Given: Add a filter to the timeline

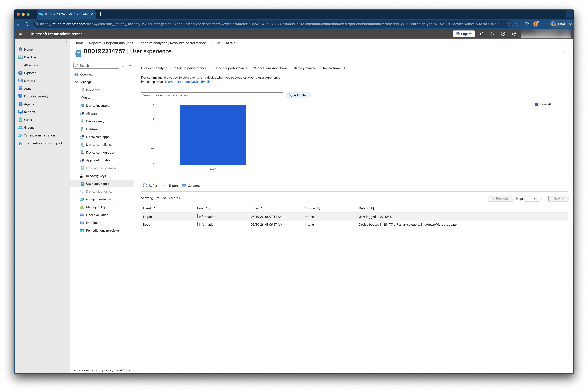Looking at the screenshot, I should coord(298,95).
